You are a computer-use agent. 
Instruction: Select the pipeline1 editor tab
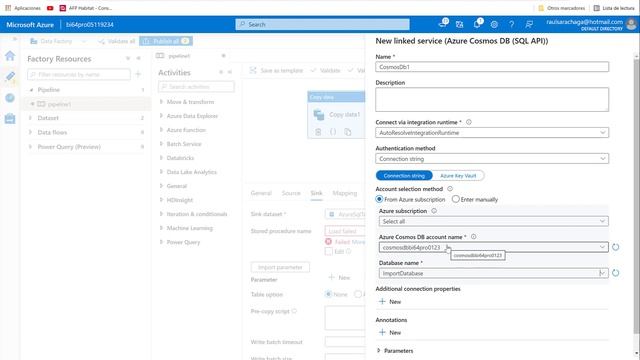179,56
